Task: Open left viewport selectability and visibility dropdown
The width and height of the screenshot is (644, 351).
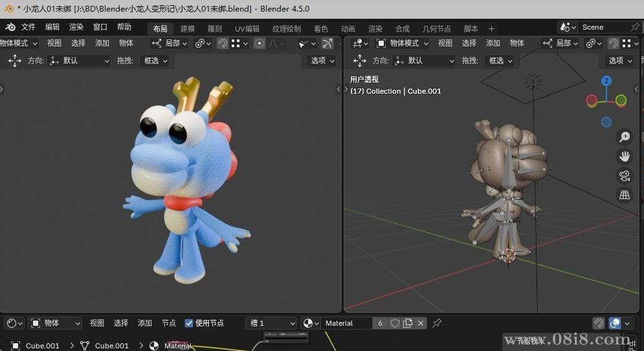Action: (x=307, y=43)
